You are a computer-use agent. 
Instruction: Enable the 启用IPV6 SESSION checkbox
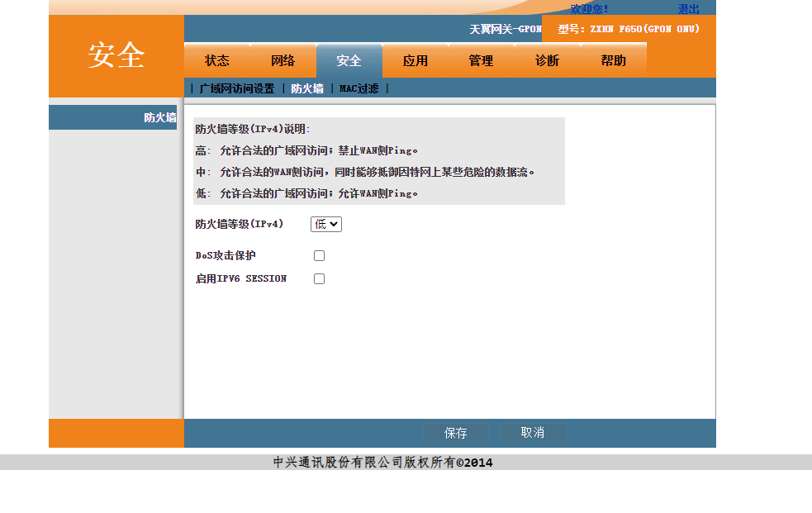[x=319, y=278]
